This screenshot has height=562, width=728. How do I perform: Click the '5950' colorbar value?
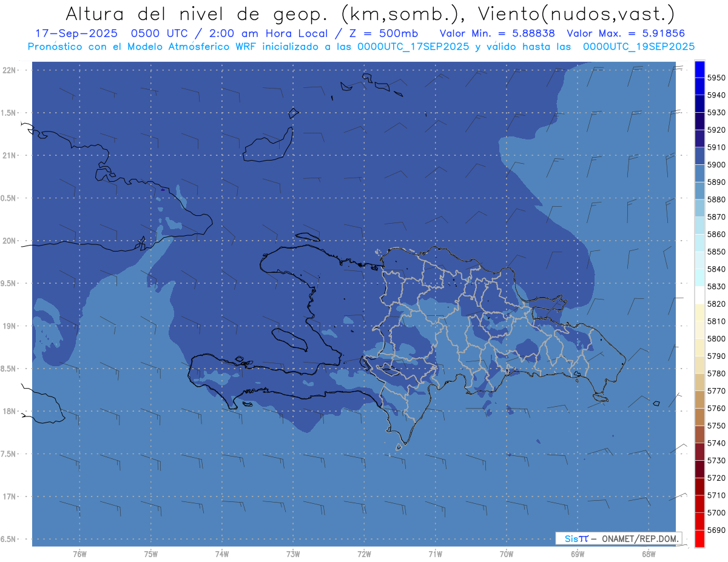(x=716, y=78)
